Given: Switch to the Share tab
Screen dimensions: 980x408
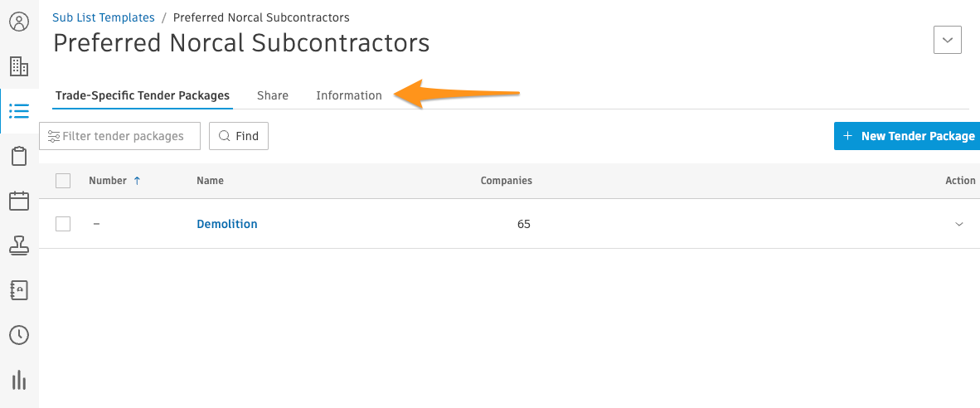Looking at the screenshot, I should pyautogui.click(x=273, y=95).
